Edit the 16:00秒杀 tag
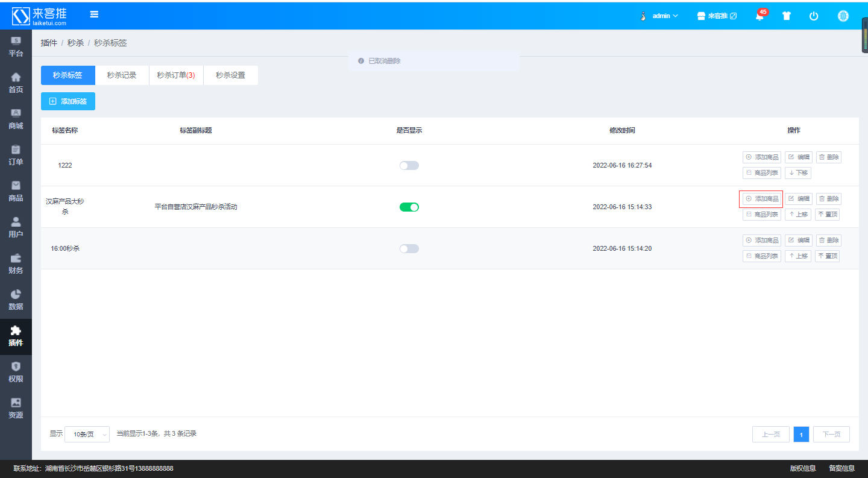This screenshot has height=478, width=868. pyautogui.click(x=798, y=241)
